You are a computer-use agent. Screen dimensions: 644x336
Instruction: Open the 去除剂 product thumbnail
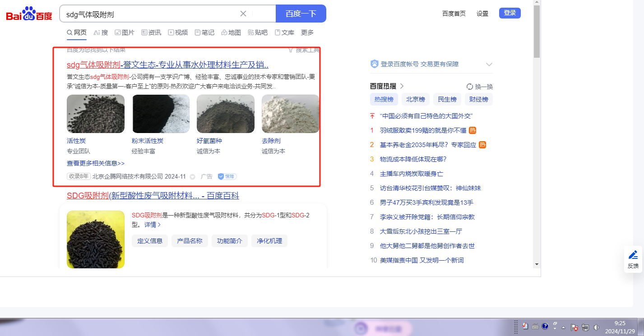pos(291,114)
